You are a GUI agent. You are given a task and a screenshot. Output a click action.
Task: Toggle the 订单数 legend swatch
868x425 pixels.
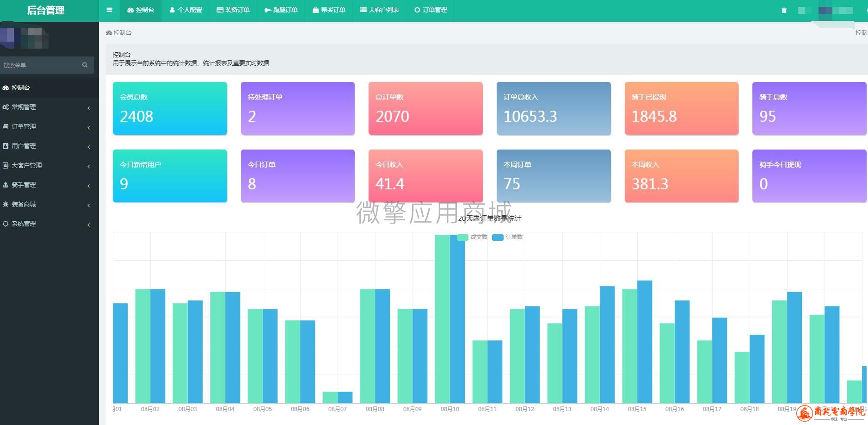pos(498,237)
